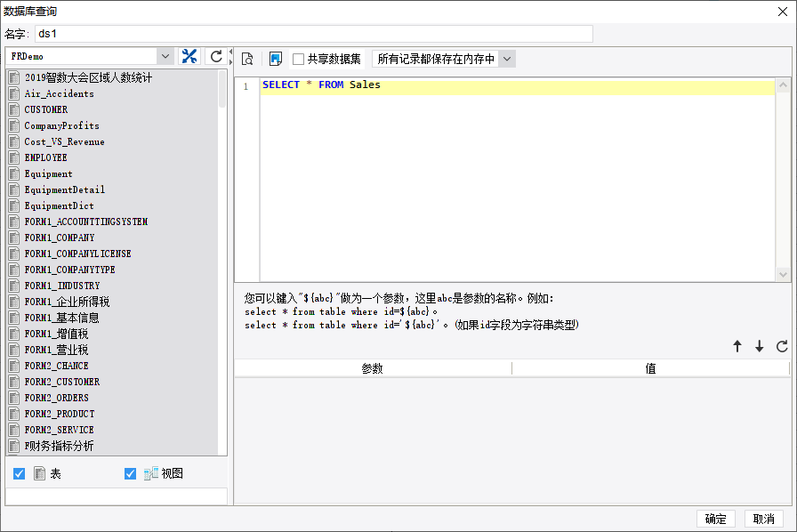Click the 值 column header

650,368
